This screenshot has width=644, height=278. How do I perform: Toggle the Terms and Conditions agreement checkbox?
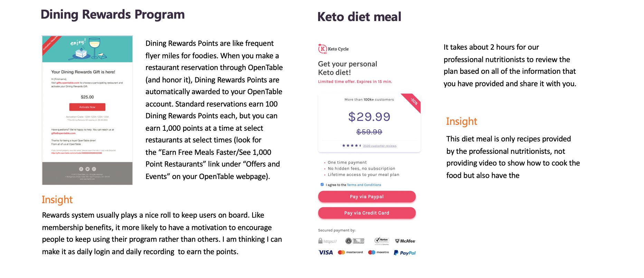pos(322,185)
